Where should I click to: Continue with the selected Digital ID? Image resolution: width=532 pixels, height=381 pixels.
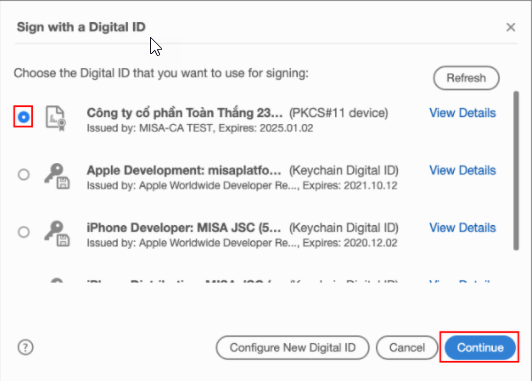coord(480,347)
